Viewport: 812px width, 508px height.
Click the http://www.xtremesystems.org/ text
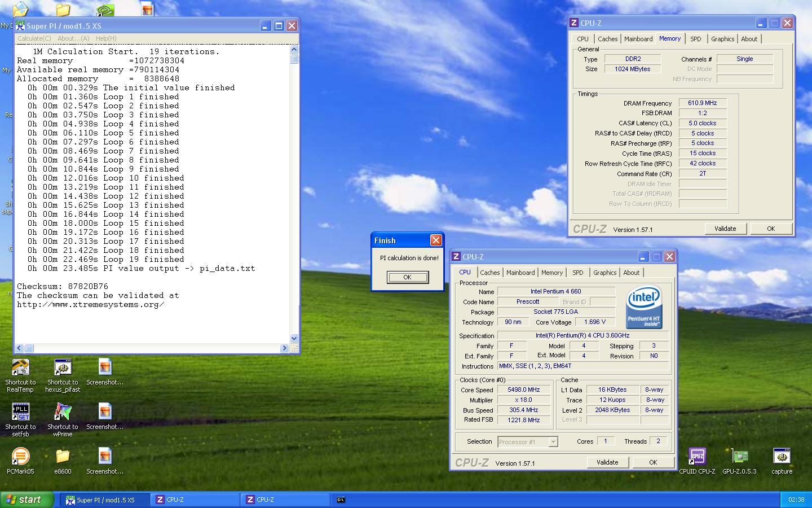tap(91, 304)
